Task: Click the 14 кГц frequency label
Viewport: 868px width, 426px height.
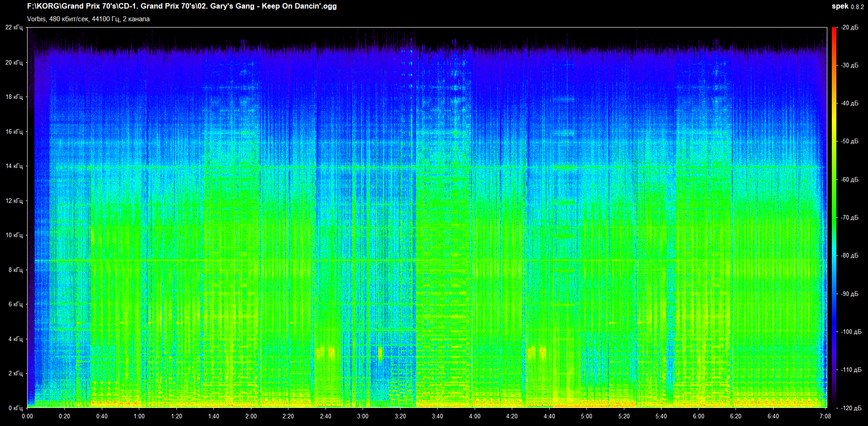Action: [x=14, y=166]
